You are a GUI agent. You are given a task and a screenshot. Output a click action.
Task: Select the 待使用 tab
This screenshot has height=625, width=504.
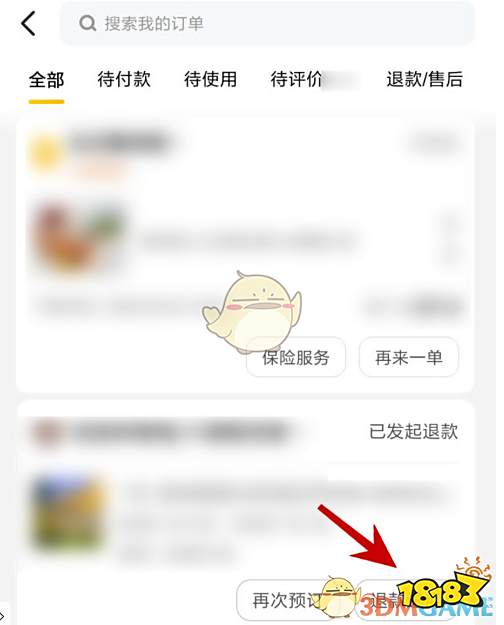pos(211,79)
